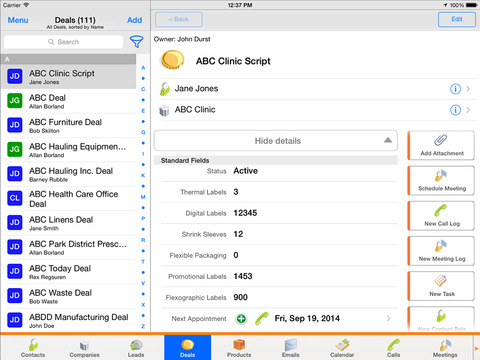
Task: Open the Calendar tab
Action: [x=342, y=348]
